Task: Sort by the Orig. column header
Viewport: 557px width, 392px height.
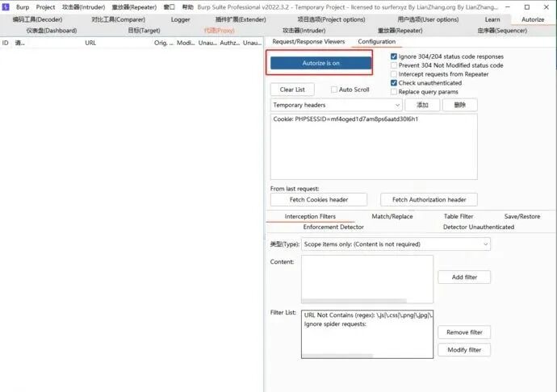Action: [163, 43]
